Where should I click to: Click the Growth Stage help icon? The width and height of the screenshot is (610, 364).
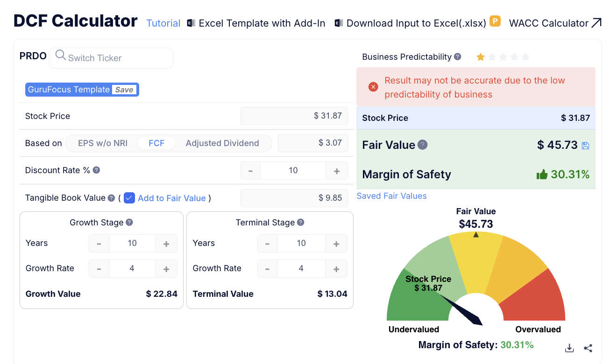129,223
